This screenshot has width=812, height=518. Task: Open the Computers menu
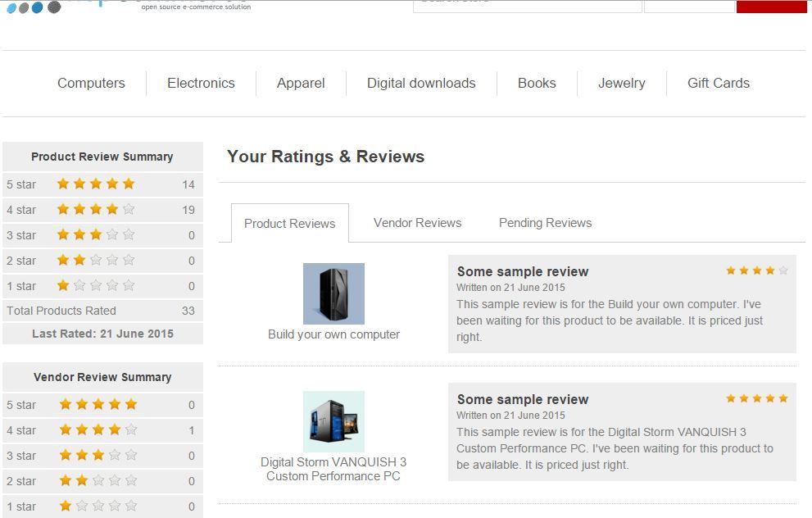(x=91, y=83)
